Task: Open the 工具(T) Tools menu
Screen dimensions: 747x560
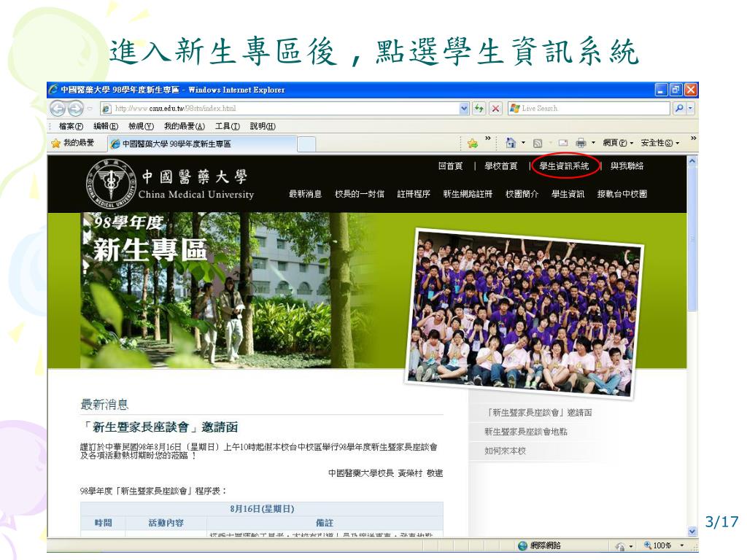Action: tap(228, 126)
